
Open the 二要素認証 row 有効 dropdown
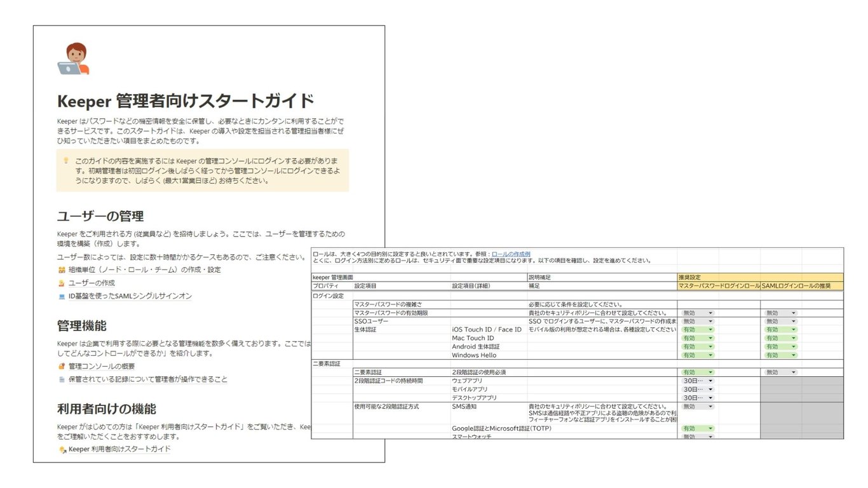point(697,372)
